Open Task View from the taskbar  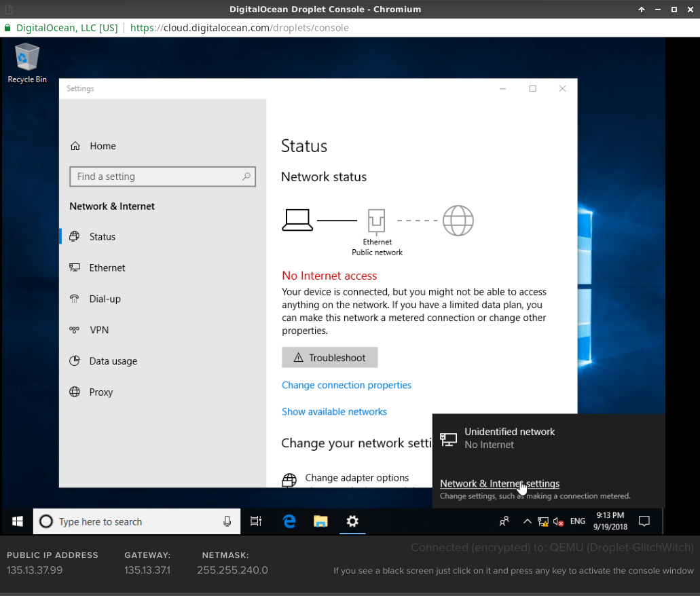point(256,521)
